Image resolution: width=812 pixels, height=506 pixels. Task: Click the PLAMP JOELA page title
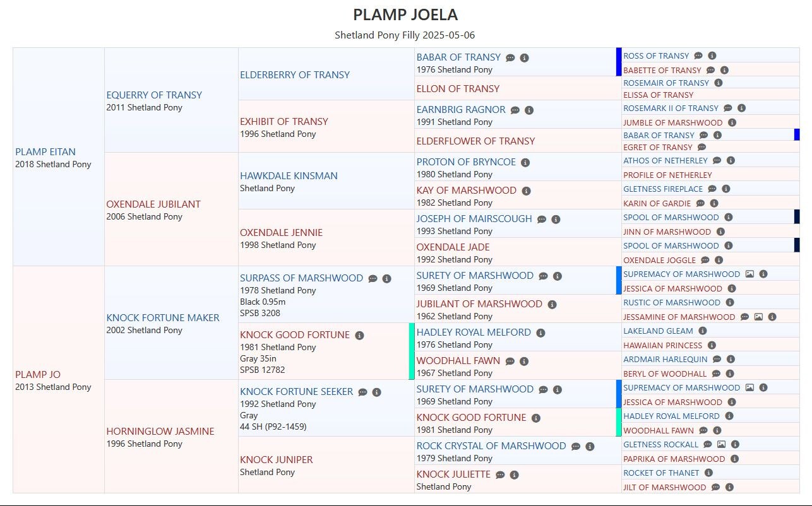click(405, 15)
